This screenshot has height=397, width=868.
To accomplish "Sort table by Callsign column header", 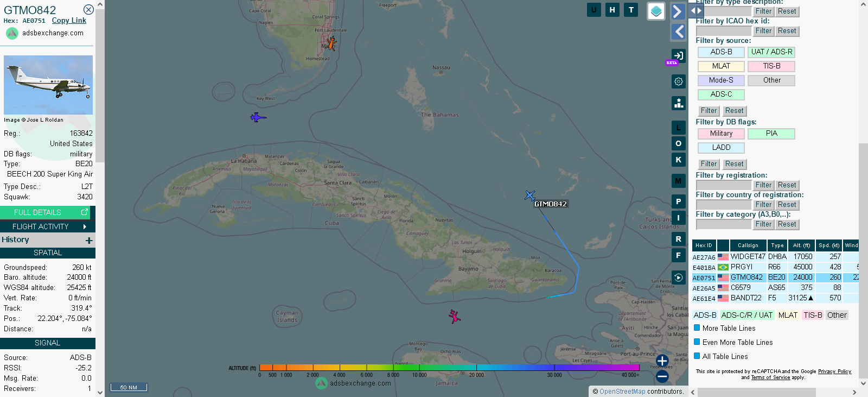I will pyautogui.click(x=748, y=245).
